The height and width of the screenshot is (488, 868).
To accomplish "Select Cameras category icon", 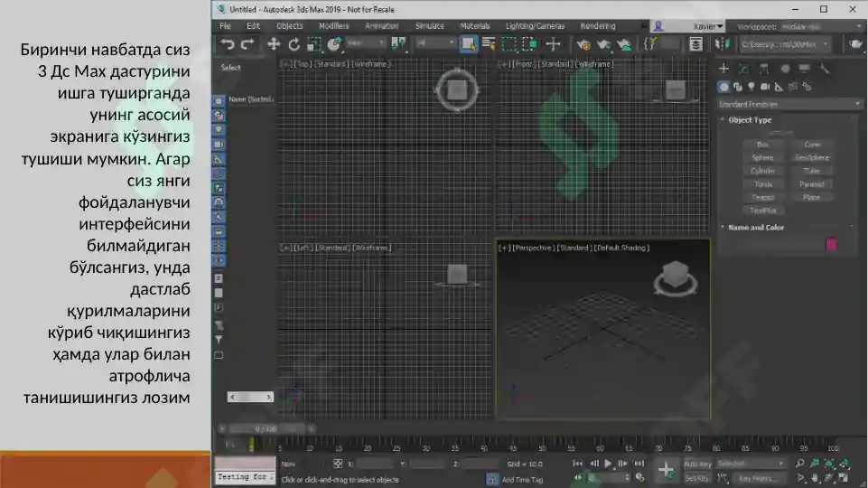I will pyautogui.click(x=765, y=87).
